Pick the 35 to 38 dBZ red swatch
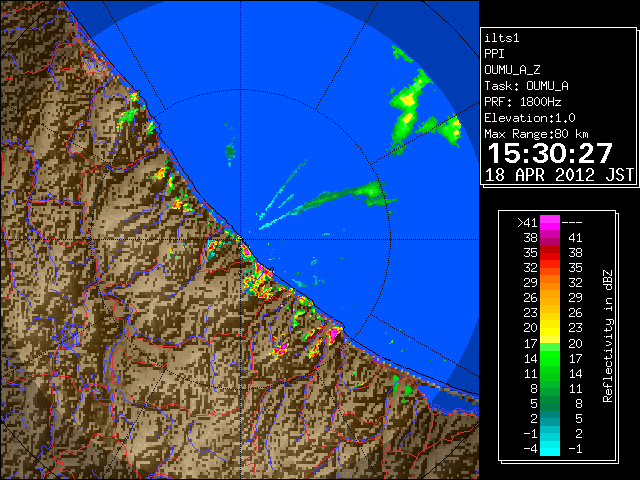Screen dimensions: 640x480 coord(550,253)
